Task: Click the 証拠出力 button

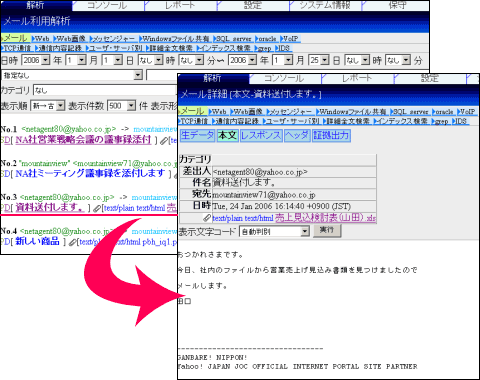Action: [x=331, y=135]
